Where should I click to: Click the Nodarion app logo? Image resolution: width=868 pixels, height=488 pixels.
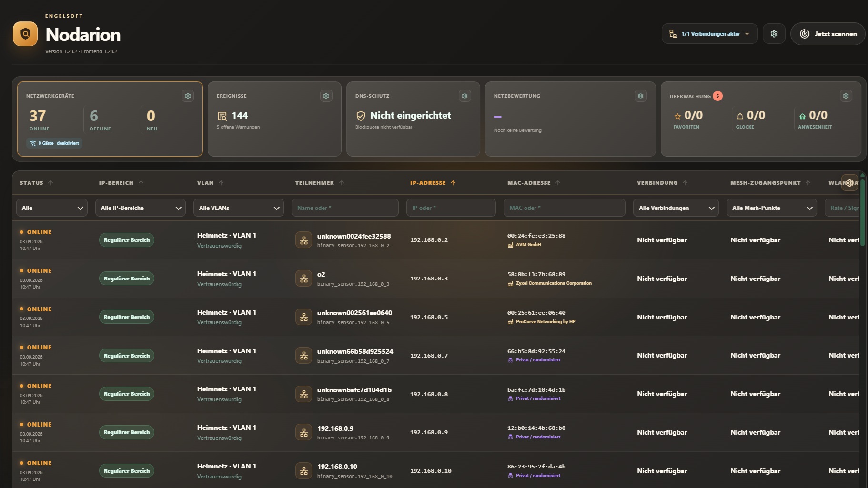tap(25, 34)
